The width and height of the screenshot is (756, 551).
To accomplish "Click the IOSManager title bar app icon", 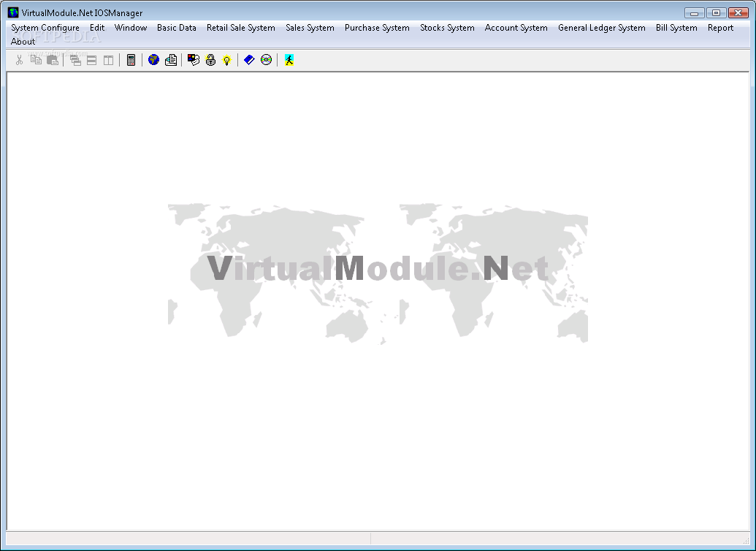I will point(13,12).
